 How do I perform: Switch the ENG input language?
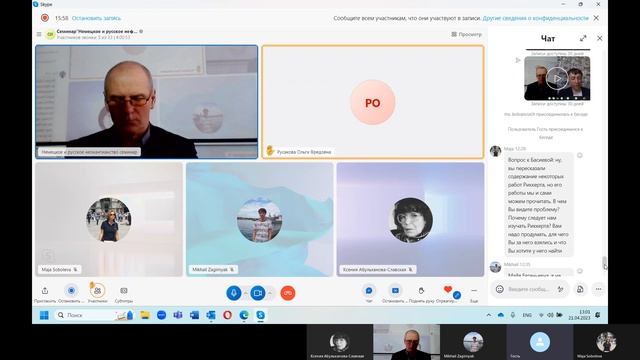coord(527,315)
